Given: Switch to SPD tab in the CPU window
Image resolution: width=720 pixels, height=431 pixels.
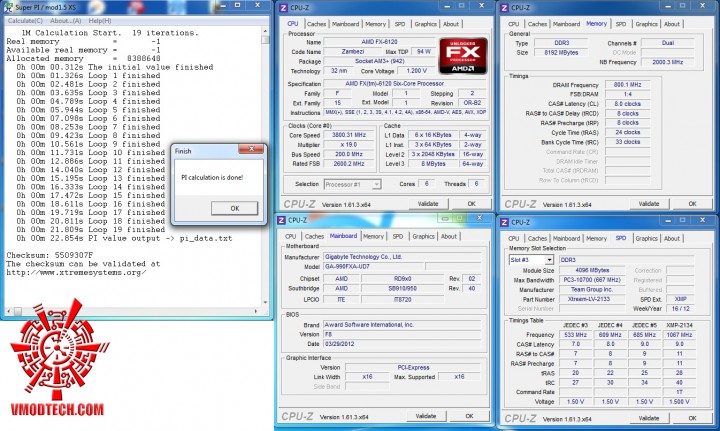Looking at the screenshot, I should (x=400, y=24).
